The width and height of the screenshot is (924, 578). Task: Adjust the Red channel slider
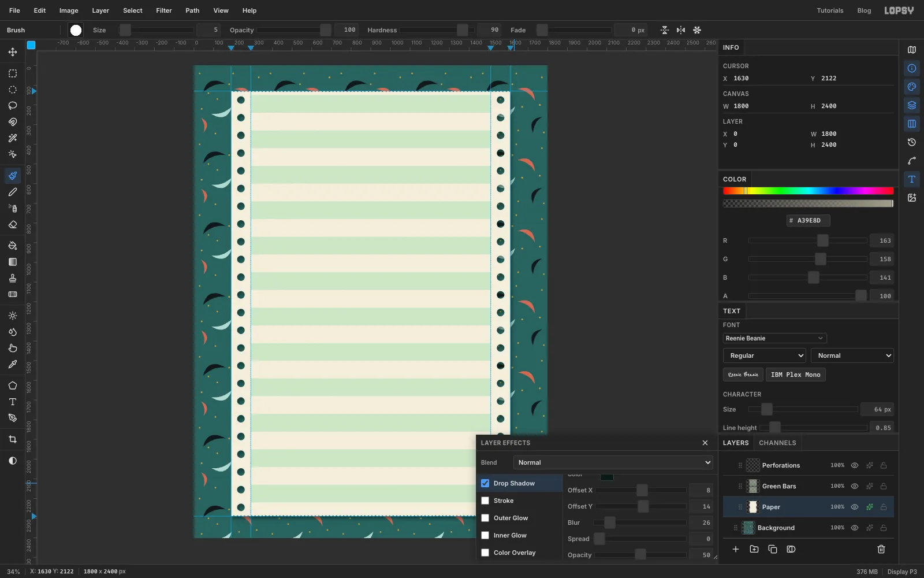(x=808, y=240)
